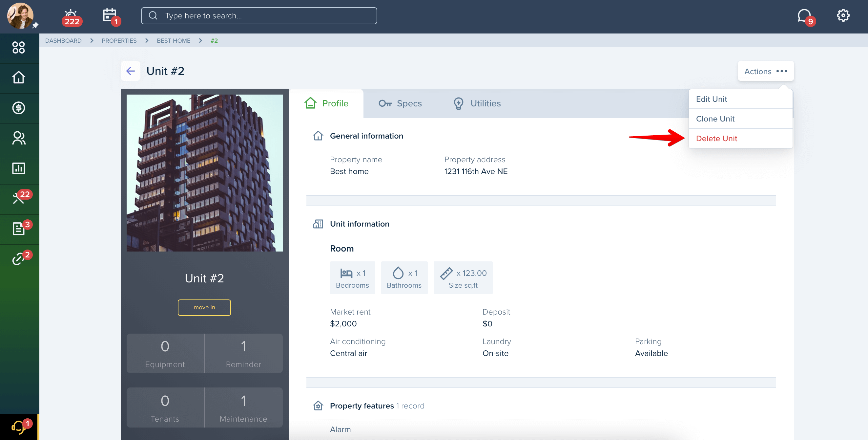868x440 pixels.
Task: Click the pin icon beside the avatar
Action: (35, 25)
